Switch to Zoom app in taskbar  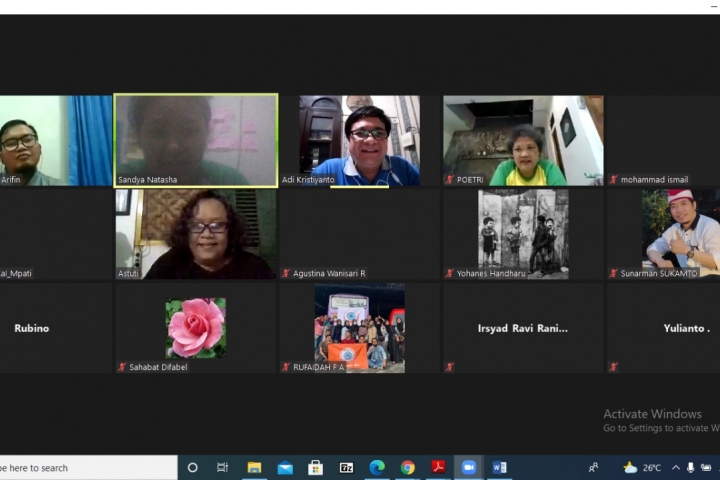(468, 468)
